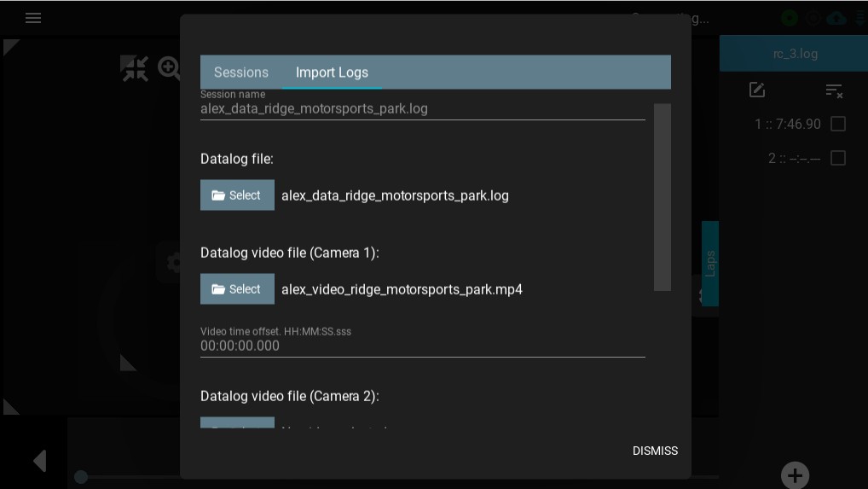Click the Laps side tab

coord(710,264)
